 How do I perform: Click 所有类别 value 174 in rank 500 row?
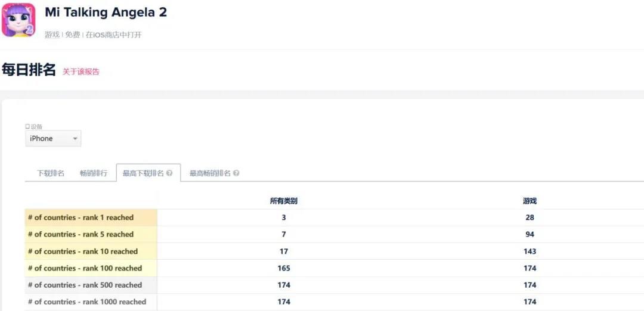pos(284,285)
